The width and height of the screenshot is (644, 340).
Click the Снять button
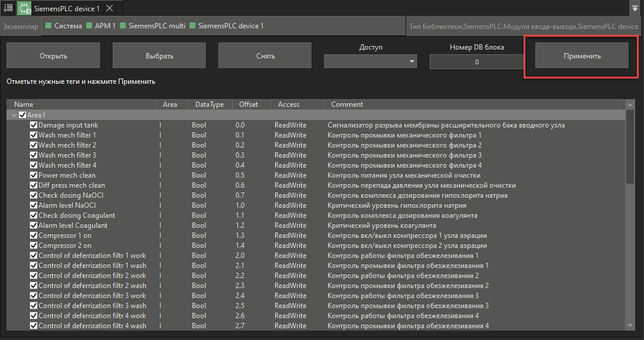point(265,56)
